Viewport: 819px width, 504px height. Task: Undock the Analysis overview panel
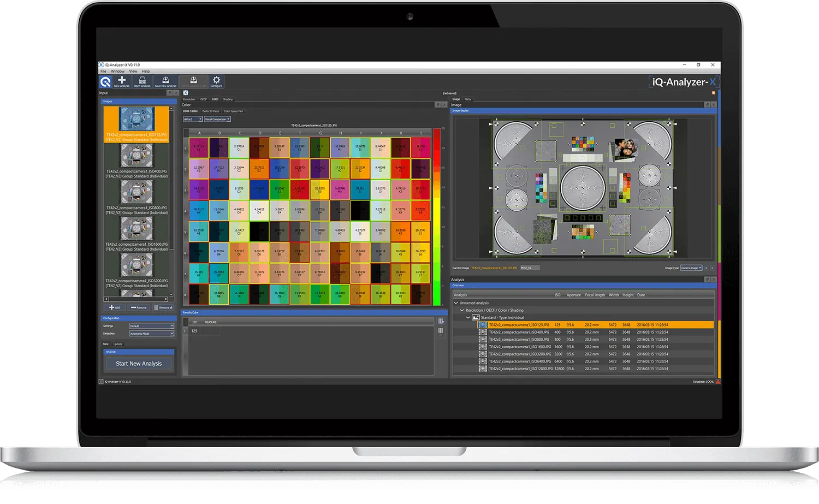(x=708, y=279)
